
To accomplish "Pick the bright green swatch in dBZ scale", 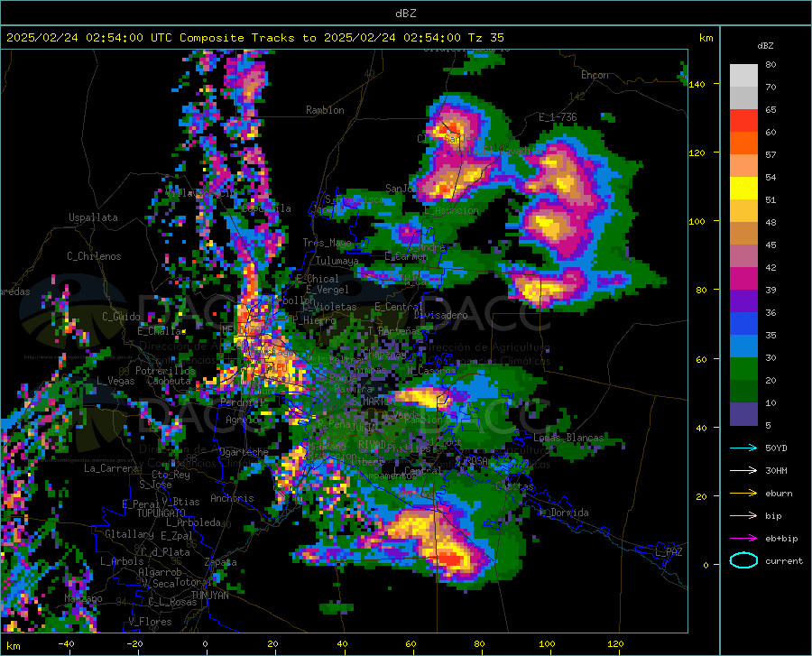I will point(743,369).
